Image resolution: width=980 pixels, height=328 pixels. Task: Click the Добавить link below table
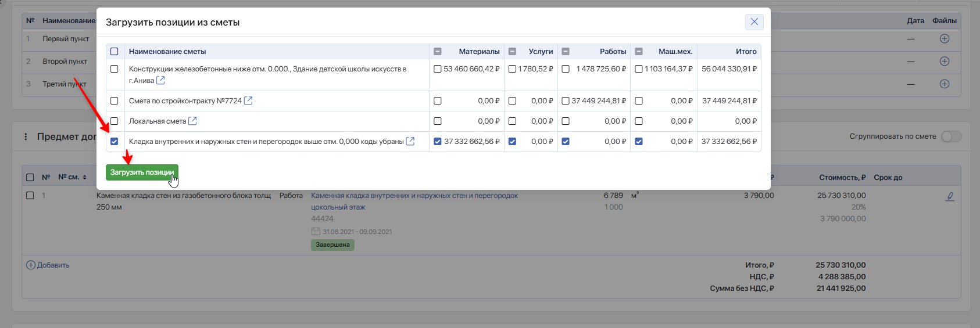pos(48,265)
